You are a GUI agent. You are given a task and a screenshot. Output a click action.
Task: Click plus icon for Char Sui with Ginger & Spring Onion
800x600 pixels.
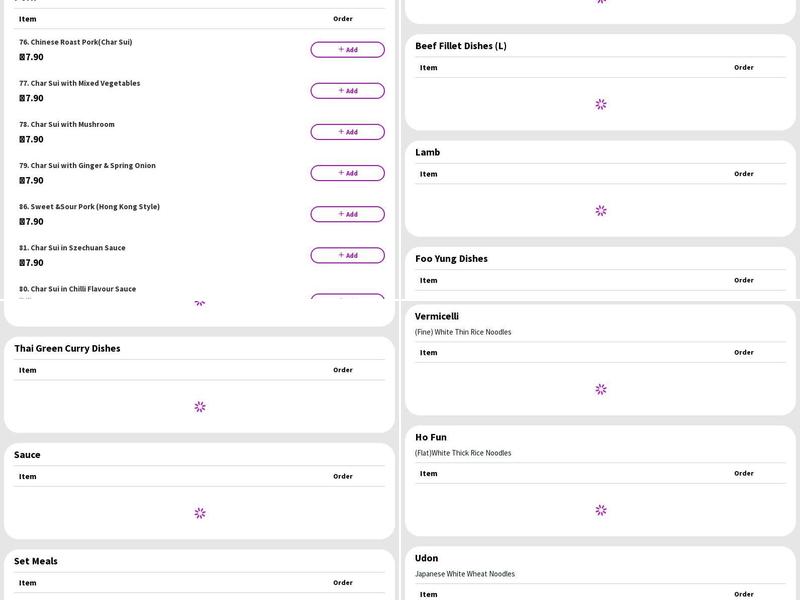click(341, 173)
